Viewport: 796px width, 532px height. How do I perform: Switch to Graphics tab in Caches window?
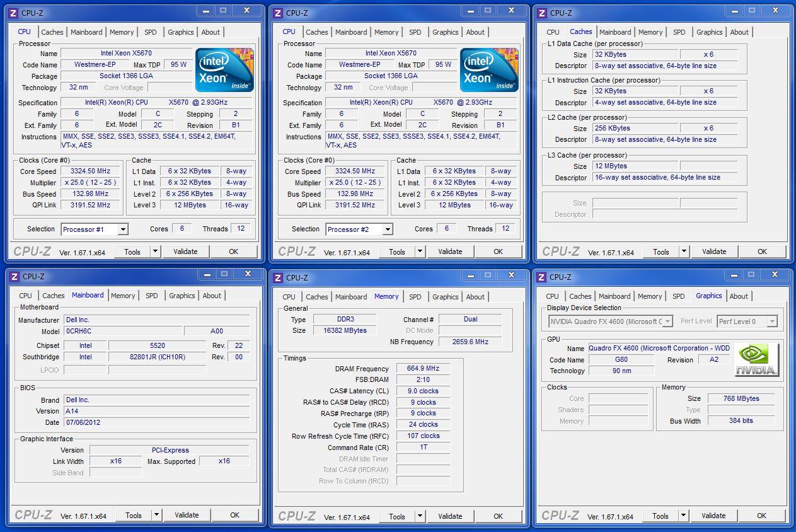click(710, 32)
